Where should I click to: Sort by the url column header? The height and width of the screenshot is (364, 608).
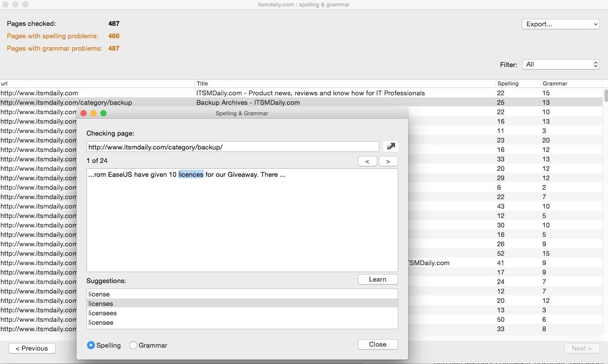97,83
